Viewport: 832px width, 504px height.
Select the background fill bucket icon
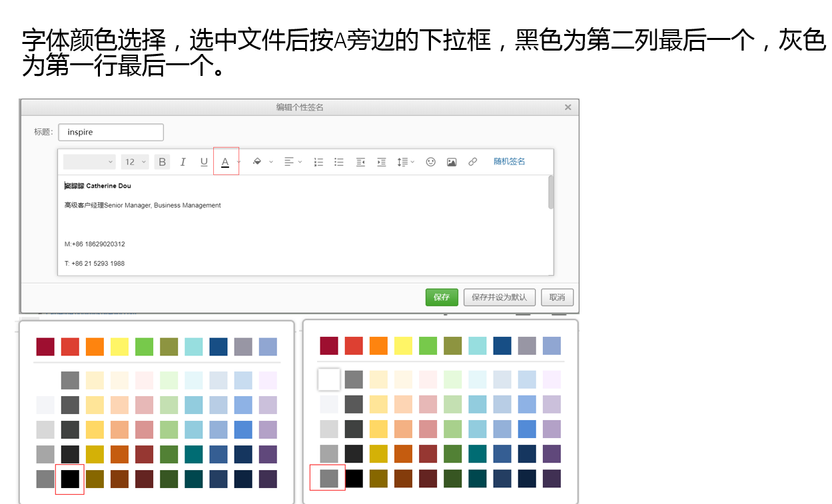(257, 162)
